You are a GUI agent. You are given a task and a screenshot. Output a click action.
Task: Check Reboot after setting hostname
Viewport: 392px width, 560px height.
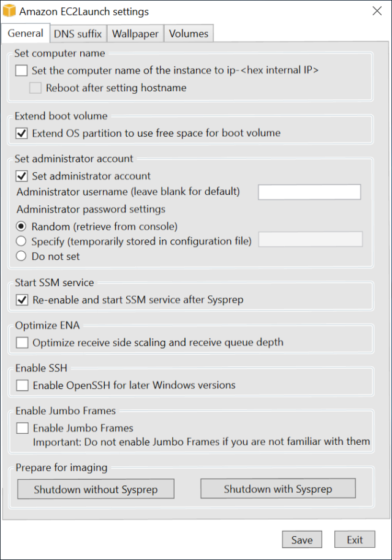pos(35,88)
